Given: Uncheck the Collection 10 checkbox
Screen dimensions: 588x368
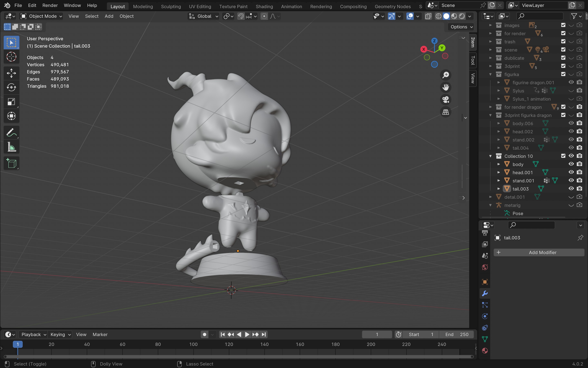Looking at the screenshot, I should [x=563, y=156].
